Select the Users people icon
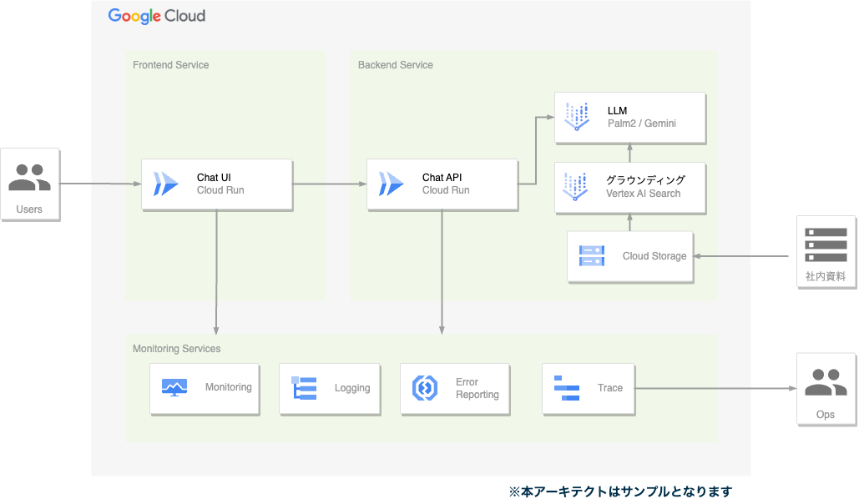Viewport: 859px width, 504px height. coord(29,177)
